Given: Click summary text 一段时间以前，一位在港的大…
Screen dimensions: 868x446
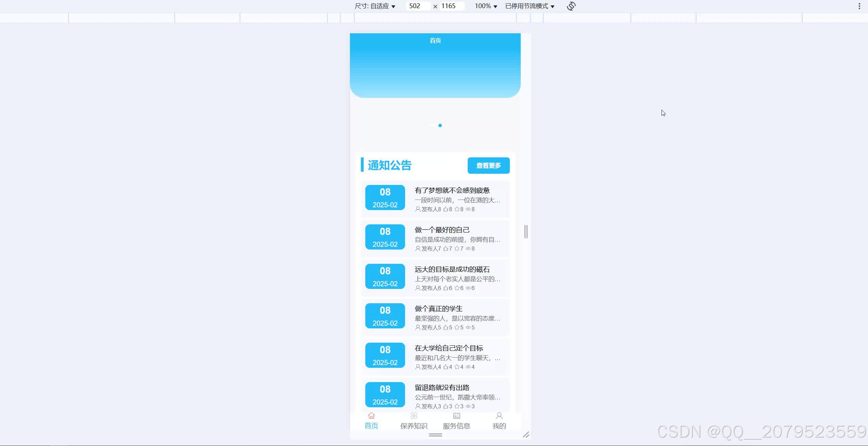Looking at the screenshot, I should [x=457, y=200].
